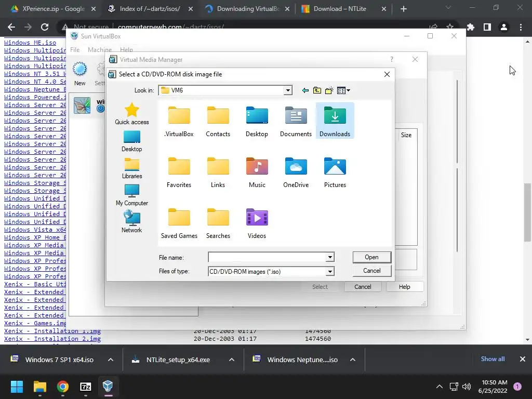The image size is (532, 399).
Task: Open Windows ME.iso link
Action: tap(30, 43)
